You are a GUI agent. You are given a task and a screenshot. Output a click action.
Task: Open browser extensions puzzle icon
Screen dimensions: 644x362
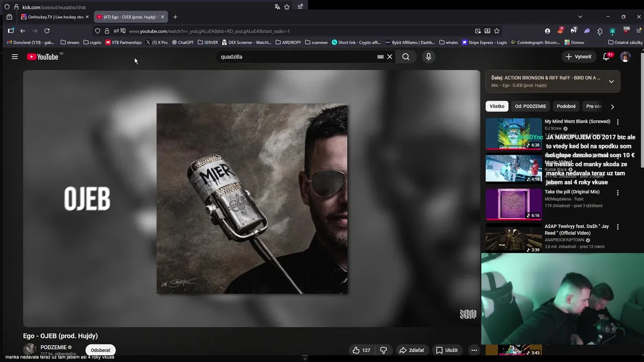point(600,31)
